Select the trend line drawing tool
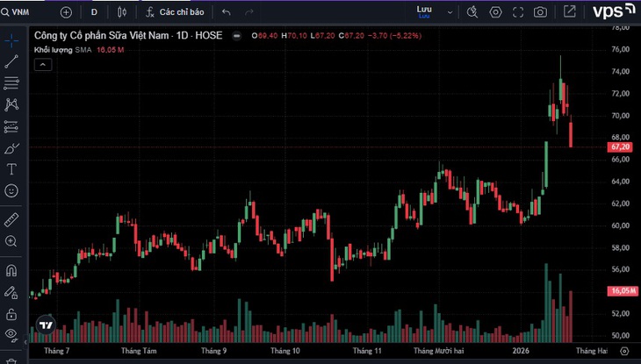641x364 pixels. (x=11, y=61)
